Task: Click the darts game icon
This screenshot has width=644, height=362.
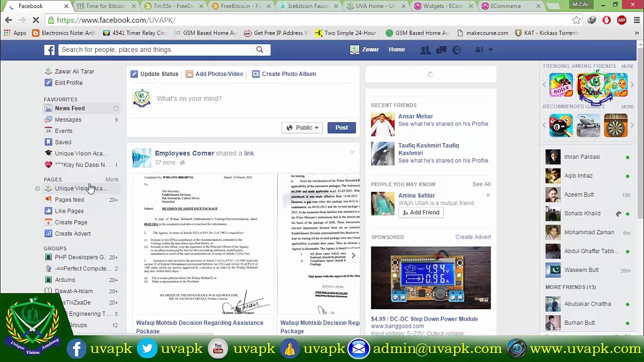Action: (x=616, y=125)
